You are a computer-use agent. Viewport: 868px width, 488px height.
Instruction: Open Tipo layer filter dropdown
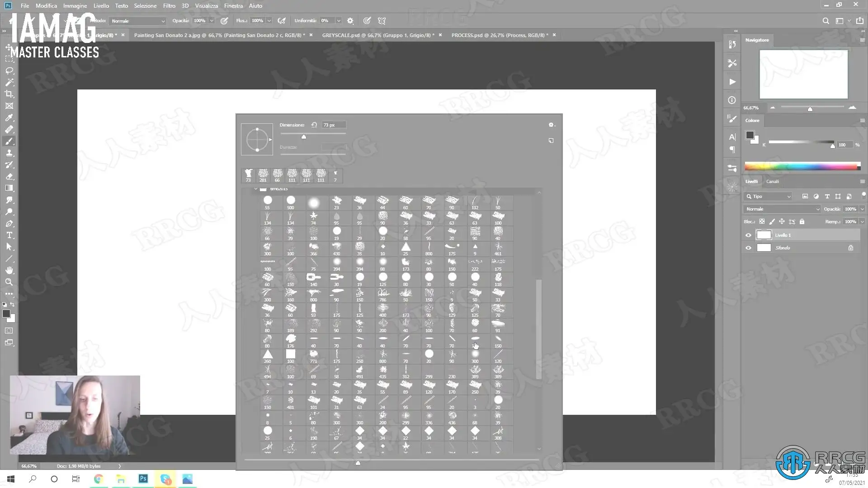(x=768, y=197)
